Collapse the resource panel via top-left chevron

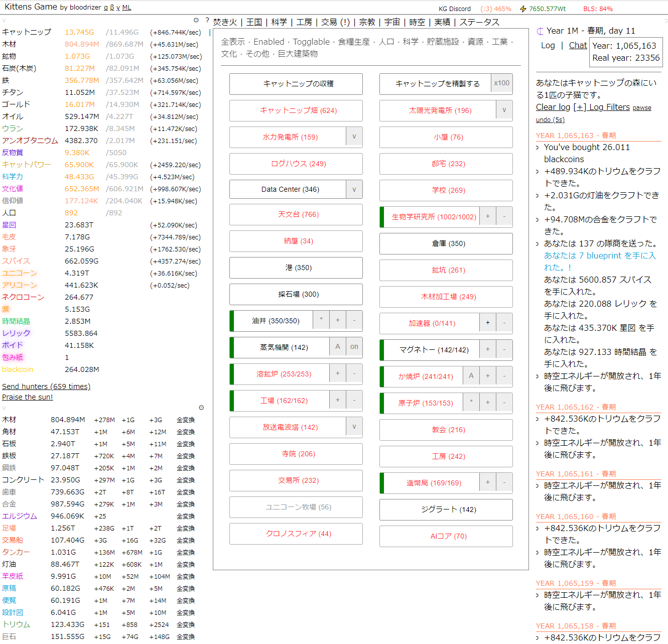pyautogui.click(x=4, y=21)
